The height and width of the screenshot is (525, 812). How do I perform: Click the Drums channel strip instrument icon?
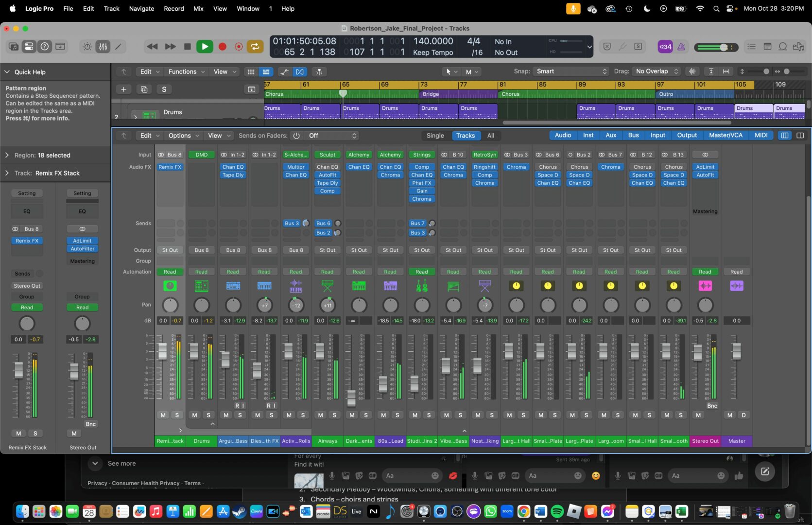click(x=201, y=286)
